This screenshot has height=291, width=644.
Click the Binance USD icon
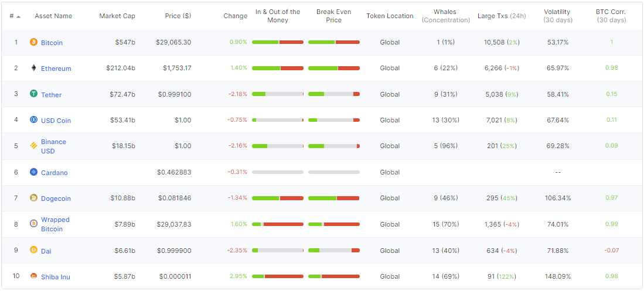[33, 146]
